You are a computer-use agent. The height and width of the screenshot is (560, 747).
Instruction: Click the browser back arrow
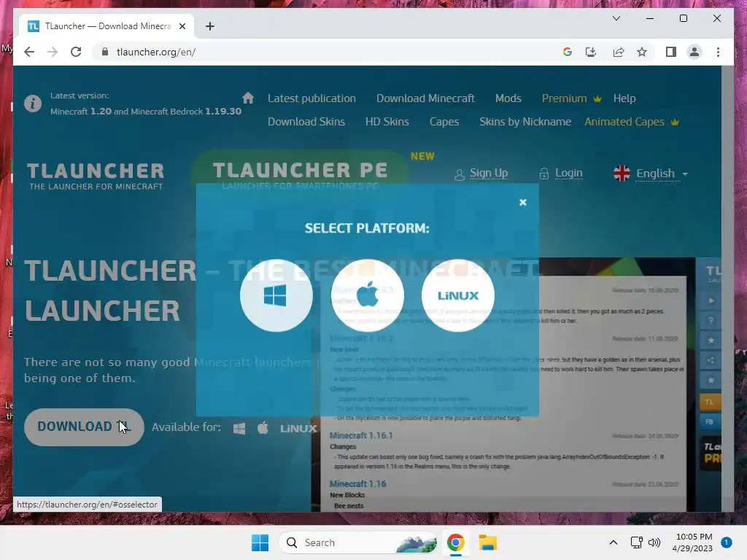(29, 52)
